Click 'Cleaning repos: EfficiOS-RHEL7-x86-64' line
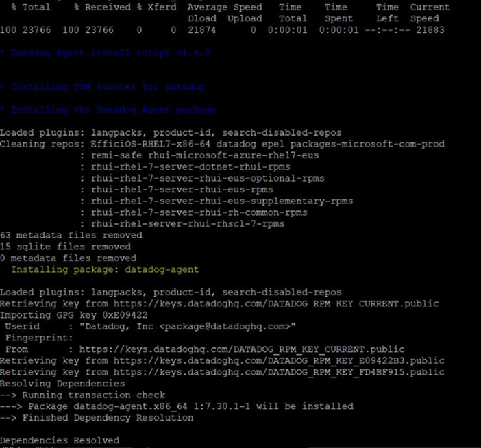The image size is (481, 448). 222,144
